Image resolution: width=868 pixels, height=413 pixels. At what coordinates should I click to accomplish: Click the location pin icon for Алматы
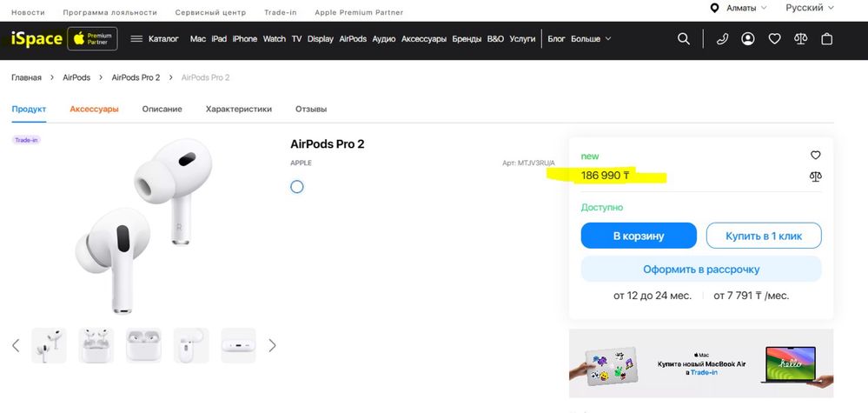(x=714, y=8)
